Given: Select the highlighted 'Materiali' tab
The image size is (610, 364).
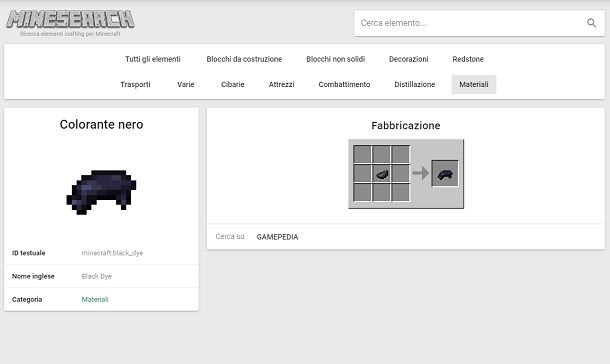Looking at the screenshot, I should [x=474, y=84].
